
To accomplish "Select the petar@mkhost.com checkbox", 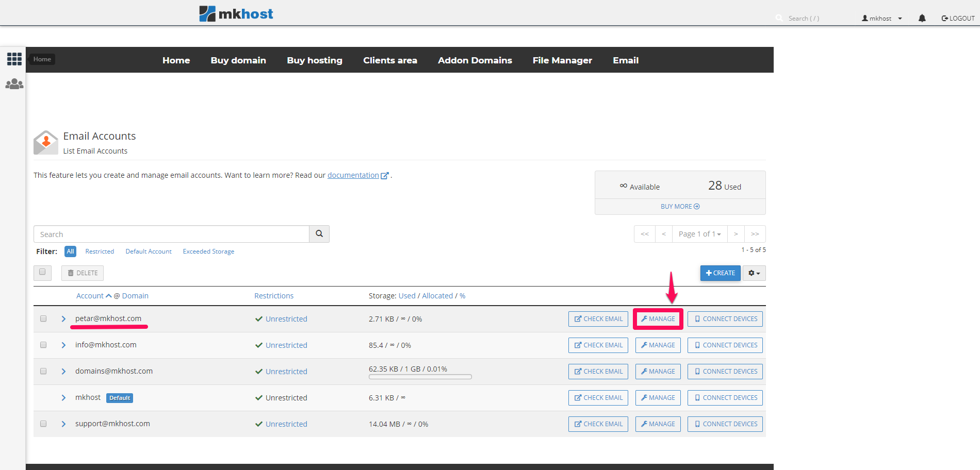I will coord(43,318).
